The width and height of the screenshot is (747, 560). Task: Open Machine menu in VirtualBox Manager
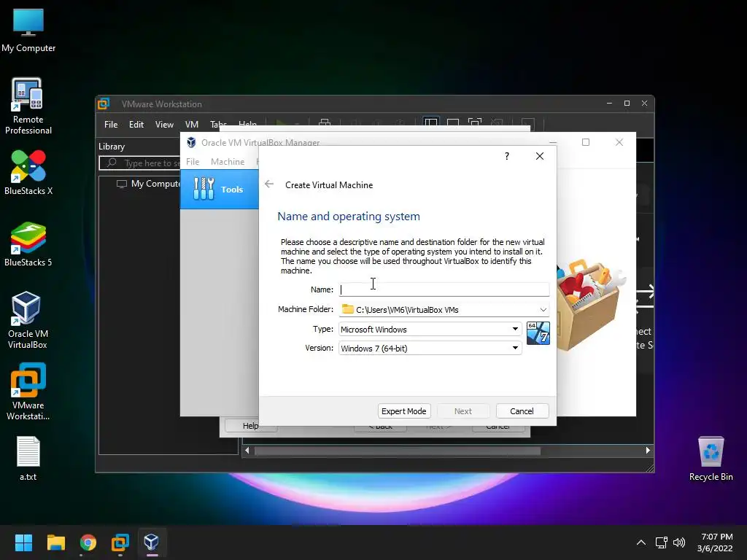tap(228, 162)
